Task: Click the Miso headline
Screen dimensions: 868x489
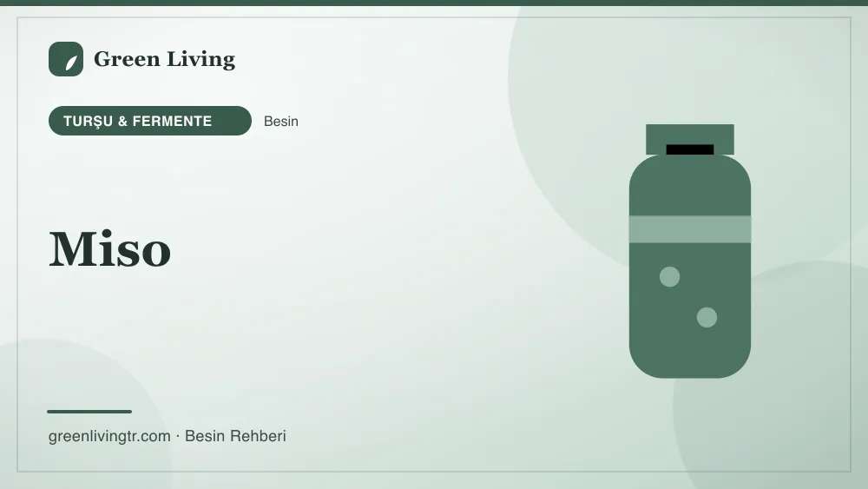Action: point(110,250)
